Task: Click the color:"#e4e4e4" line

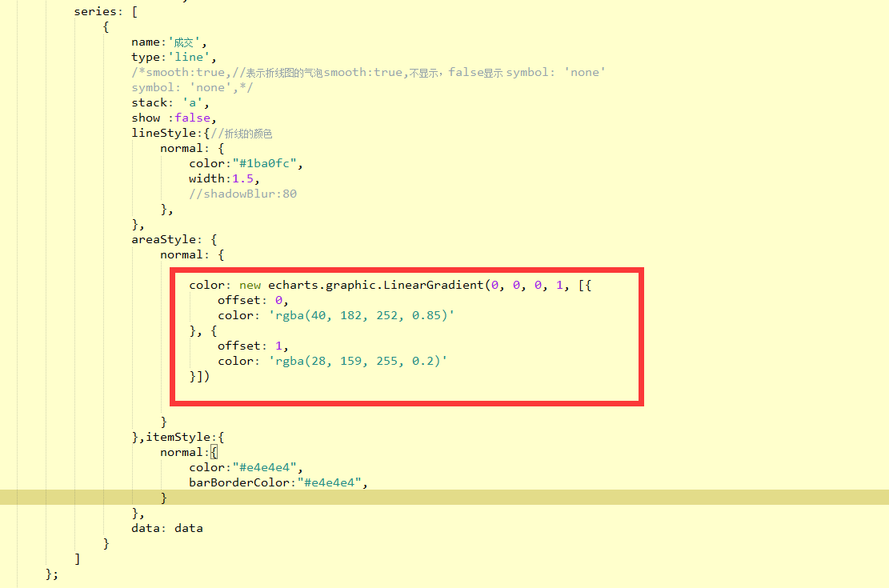Action: tap(246, 468)
